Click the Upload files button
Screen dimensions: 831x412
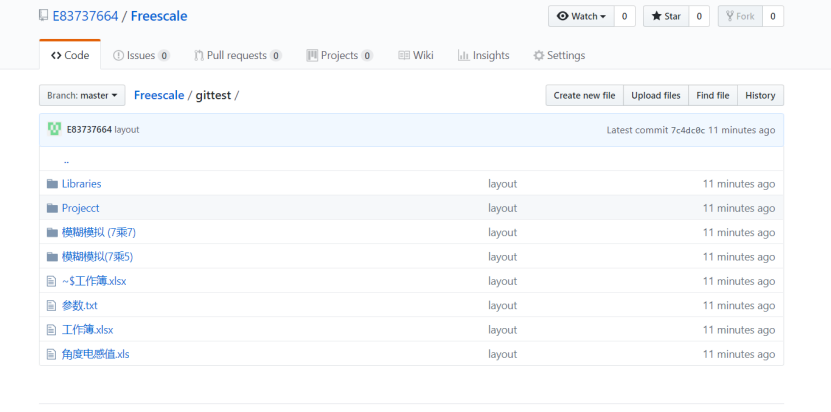[656, 95]
